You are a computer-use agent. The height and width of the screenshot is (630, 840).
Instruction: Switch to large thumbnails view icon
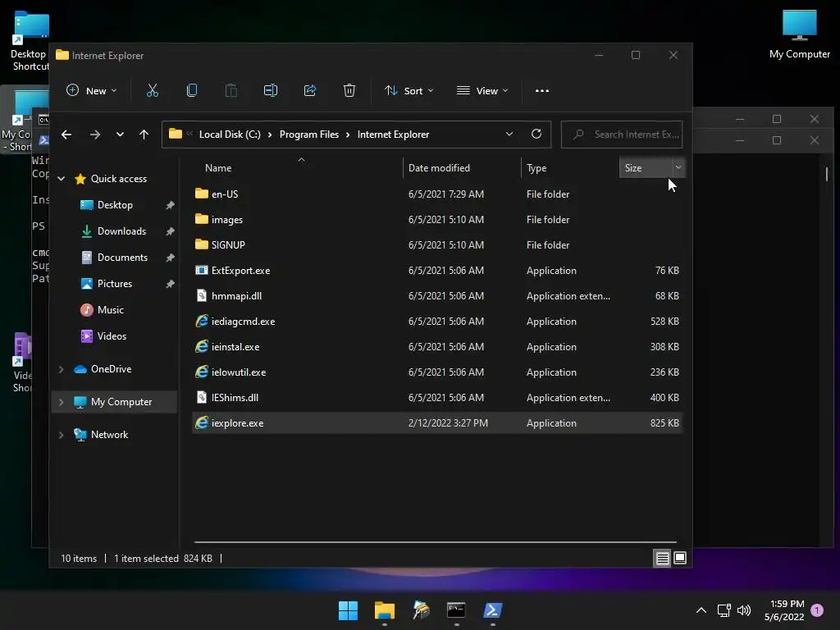click(x=680, y=558)
